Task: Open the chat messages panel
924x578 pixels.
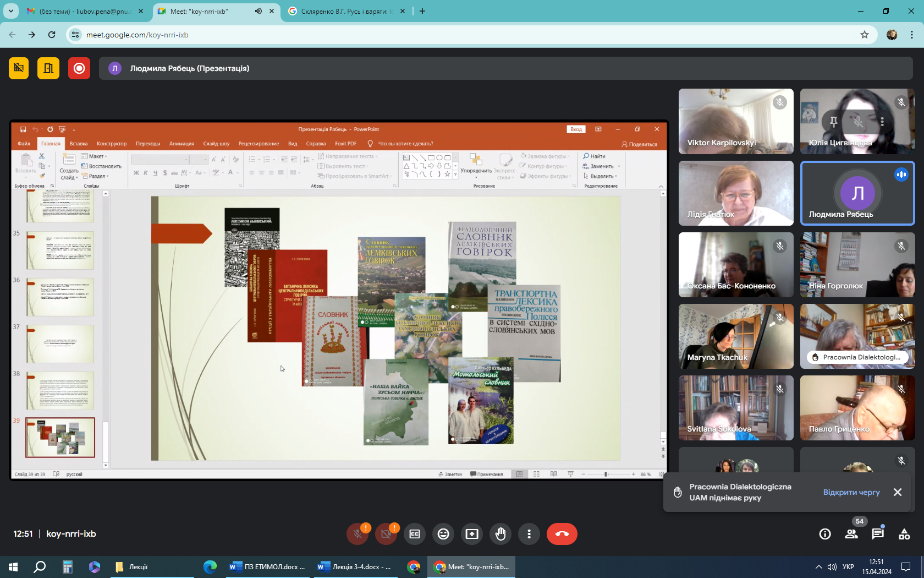Action: tap(877, 534)
